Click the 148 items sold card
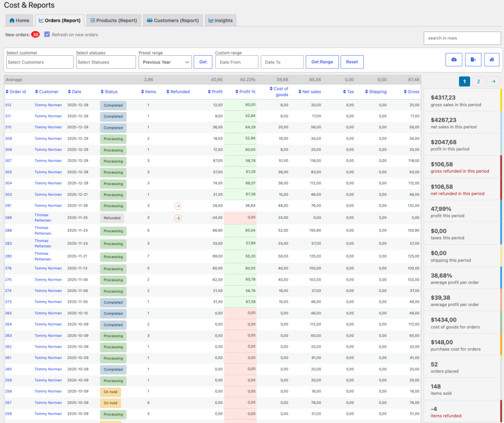The image size is (504, 423). pos(462,389)
